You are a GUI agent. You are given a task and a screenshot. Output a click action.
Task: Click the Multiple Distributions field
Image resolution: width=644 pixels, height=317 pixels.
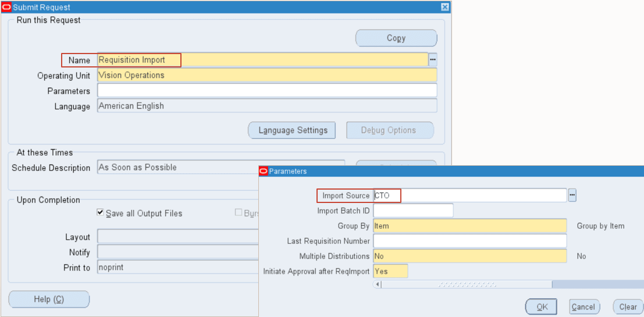pyautogui.click(x=470, y=257)
